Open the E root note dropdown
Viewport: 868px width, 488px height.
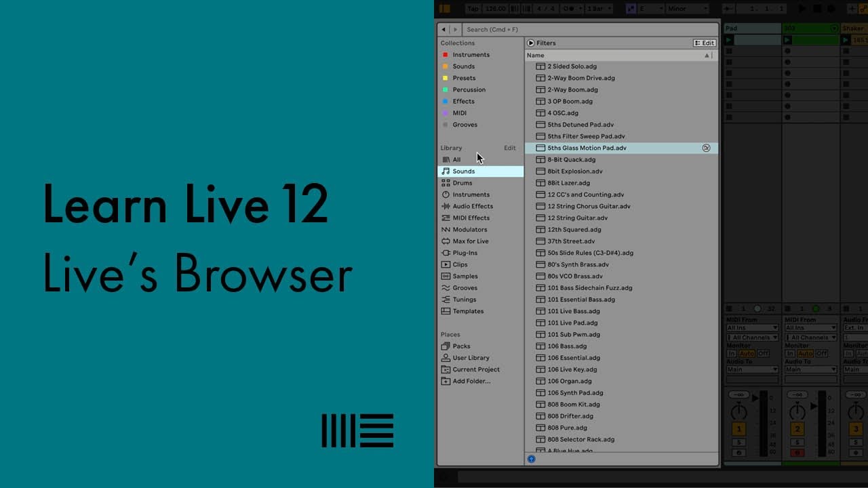[650, 9]
